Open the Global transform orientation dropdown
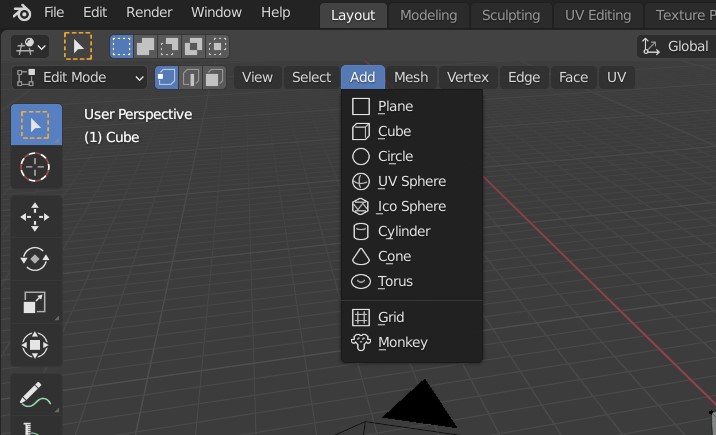716x435 pixels. click(676, 46)
